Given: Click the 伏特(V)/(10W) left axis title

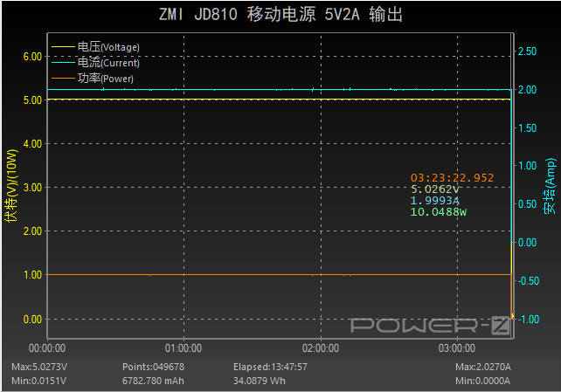Looking at the screenshot, I should 11,185.
